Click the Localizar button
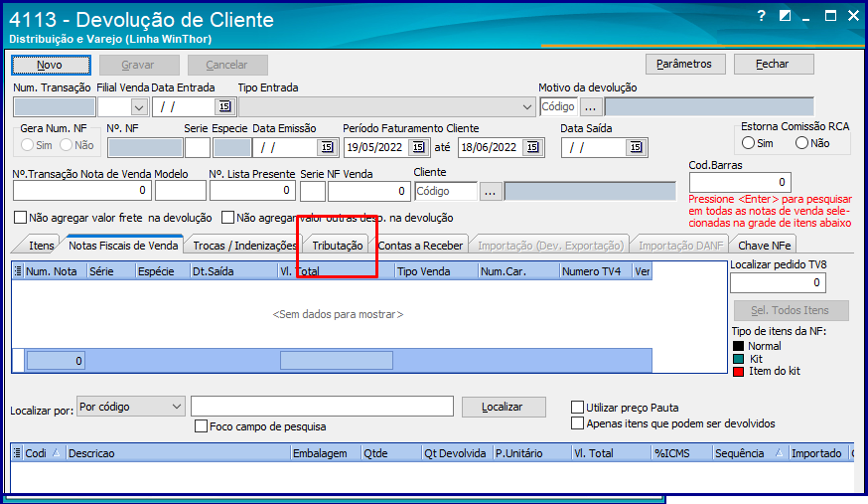The width and height of the screenshot is (868, 504). 504,408
